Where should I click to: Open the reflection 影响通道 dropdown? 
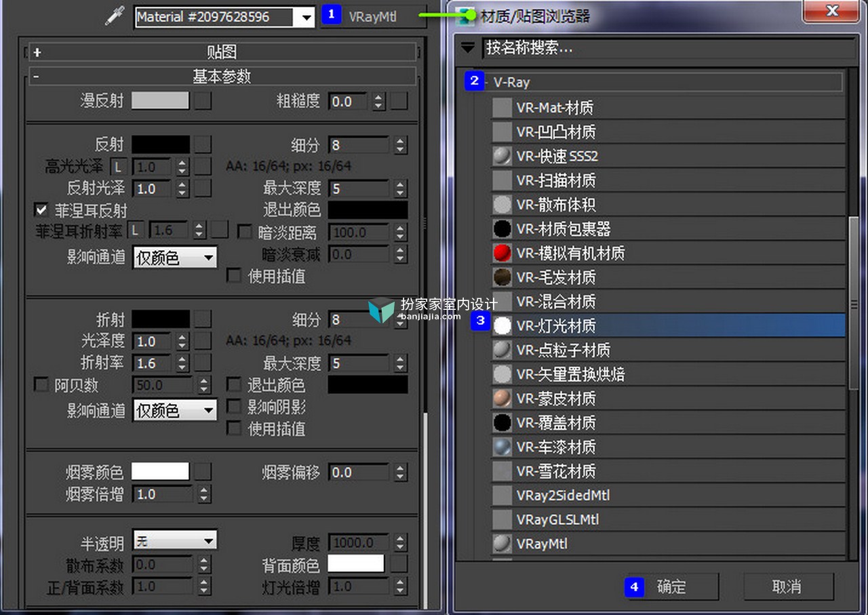(175, 258)
